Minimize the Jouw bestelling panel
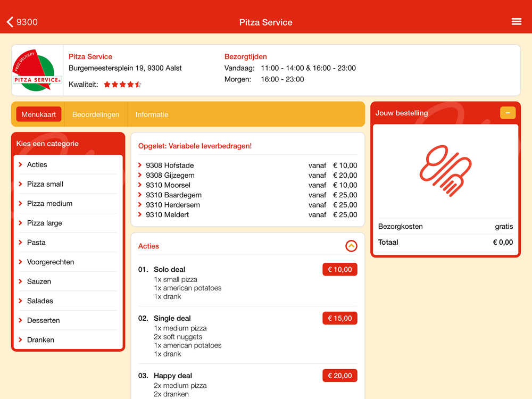This screenshot has width=532, height=399. pyautogui.click(x=508, y=113)
